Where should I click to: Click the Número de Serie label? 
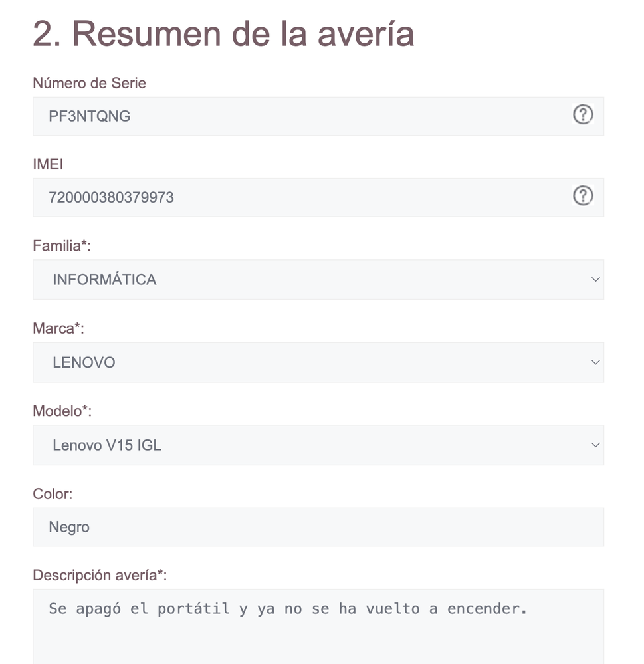[89, 84]
